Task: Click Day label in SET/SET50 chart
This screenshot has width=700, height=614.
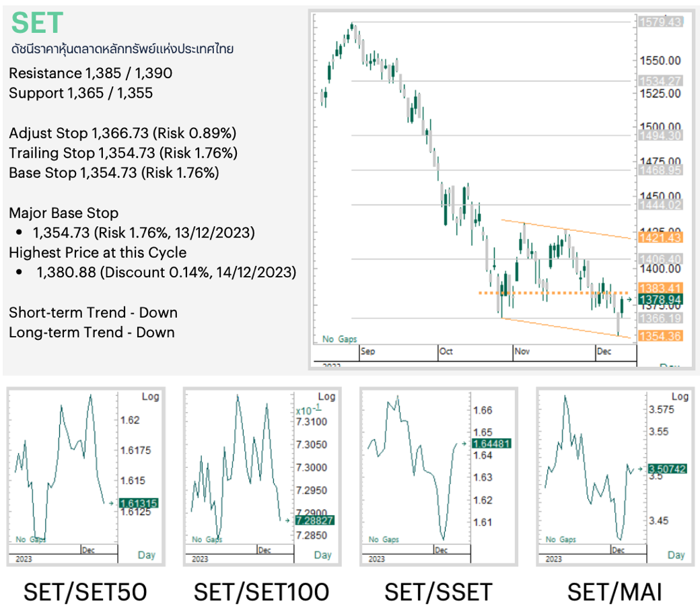Action: tap(147, 555)
